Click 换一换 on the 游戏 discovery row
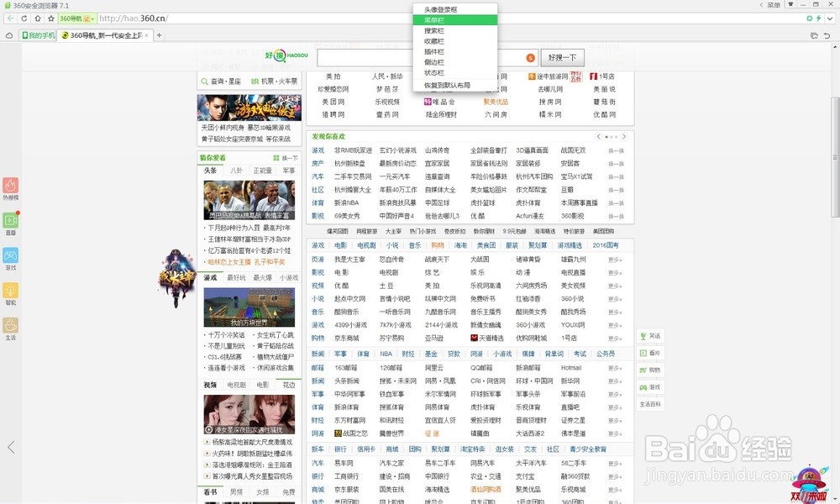Screen dimensions: 840x504 (x=616, y=151)
